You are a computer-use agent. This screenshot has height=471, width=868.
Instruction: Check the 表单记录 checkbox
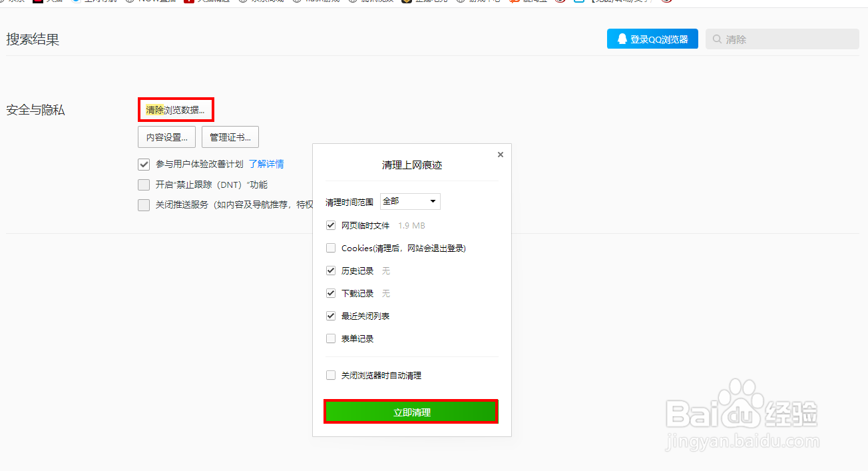(331, 338)
